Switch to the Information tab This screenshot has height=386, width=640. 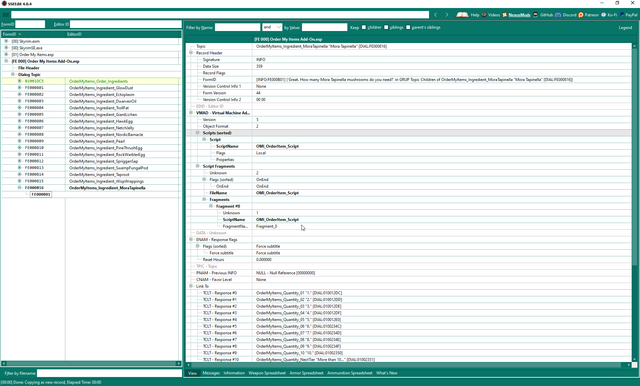click(x=234, y=373)
